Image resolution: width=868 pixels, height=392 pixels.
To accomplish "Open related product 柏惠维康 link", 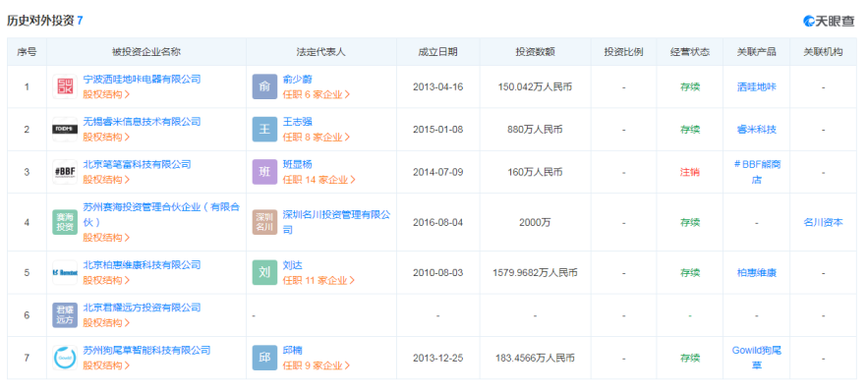I will 756,272.
